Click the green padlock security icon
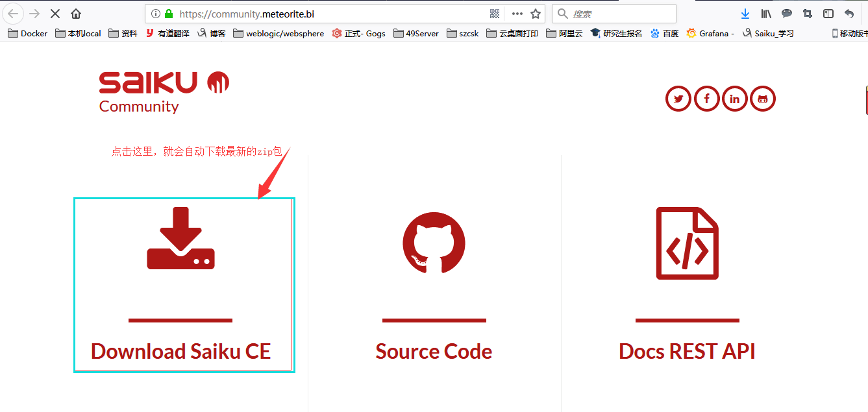This screenshot has height=412, width=868. click(169, 14)
